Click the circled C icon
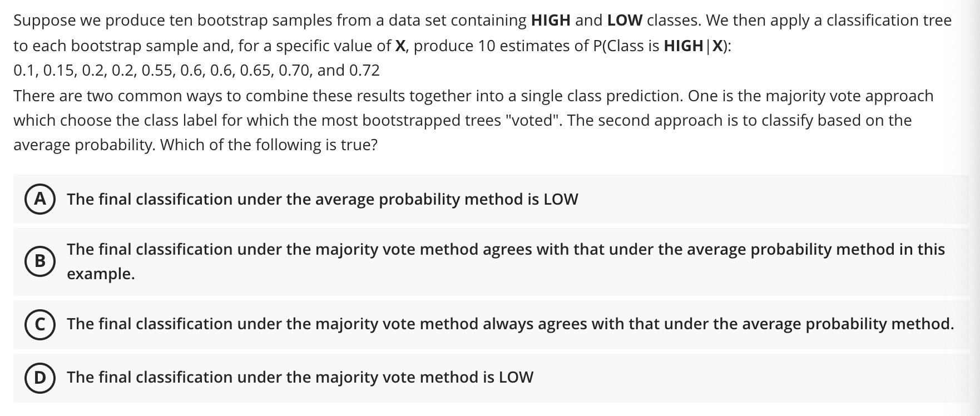The height and width of the screenshot is (416, 980). tap(39, 323)
